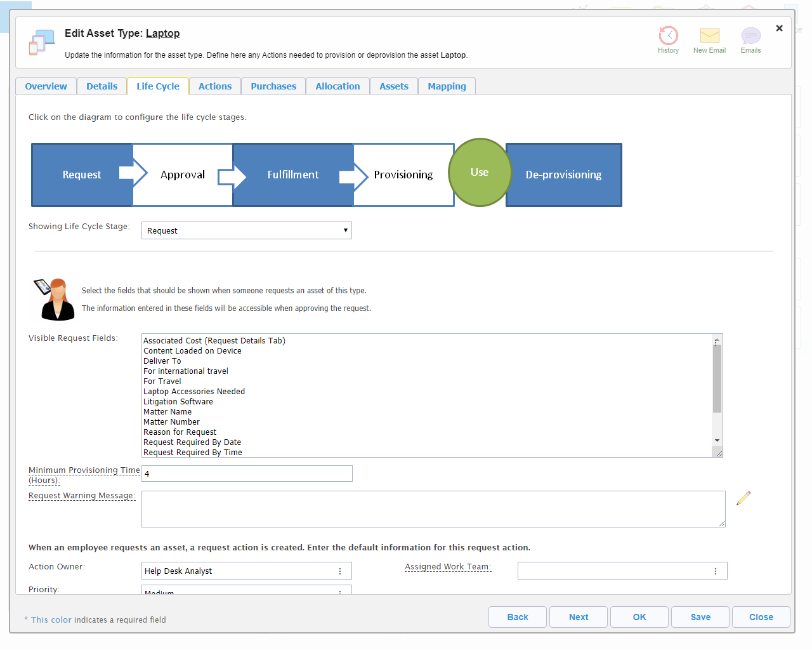Click the Minimum Provisioning Time input field
Viewport: 812px width, 650px height.
[247, 474]
